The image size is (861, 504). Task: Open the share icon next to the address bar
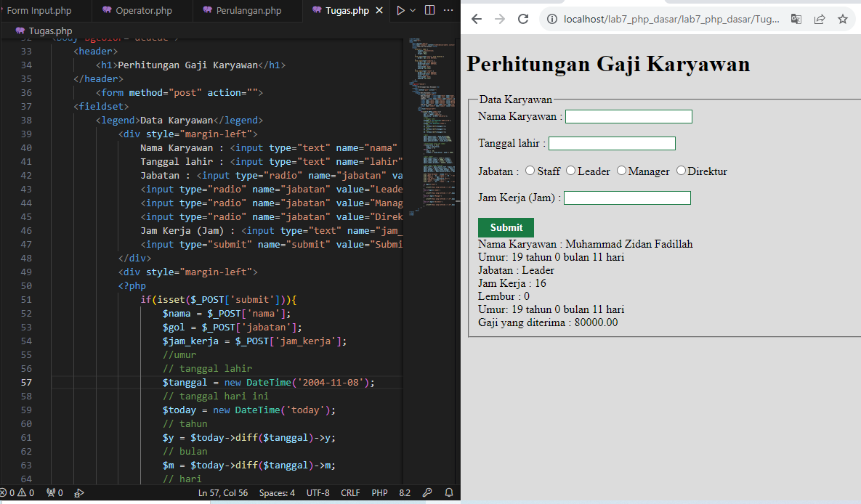tap(818, 19)
